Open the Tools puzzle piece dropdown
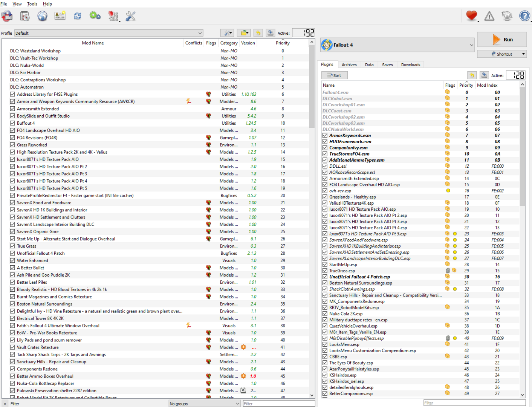 pyautogui.click(x=113, y=16)
